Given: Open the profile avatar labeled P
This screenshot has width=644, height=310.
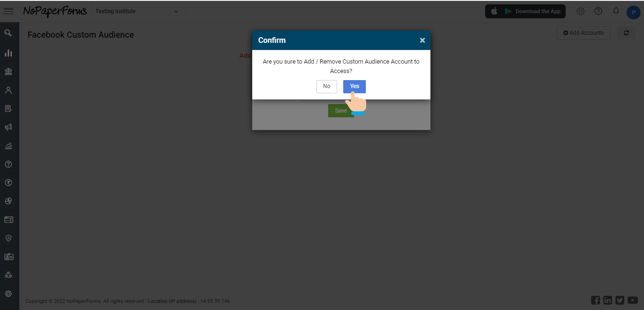Looking at the screenshot, I should pyautogui.click(x=633, y=12).
